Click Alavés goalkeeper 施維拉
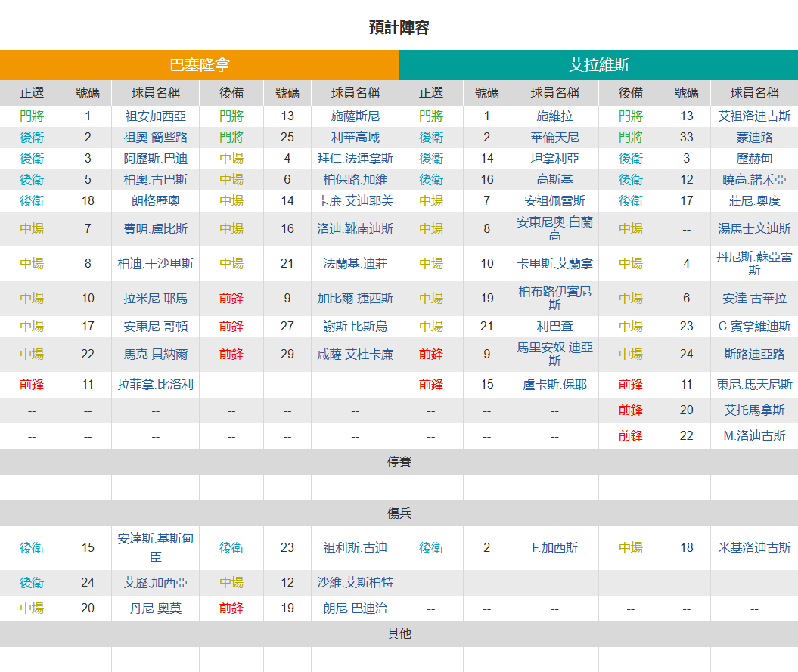 pyautogui.click(x=554, y=116)
